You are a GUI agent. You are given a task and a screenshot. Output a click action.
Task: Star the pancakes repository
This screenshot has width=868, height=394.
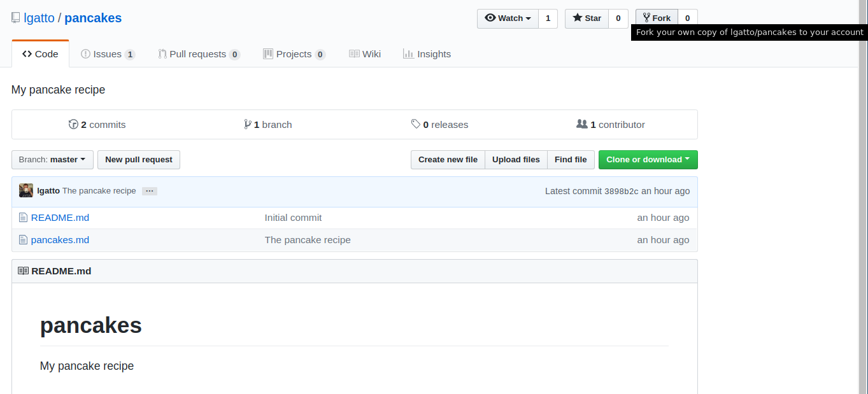pos(586,18)
